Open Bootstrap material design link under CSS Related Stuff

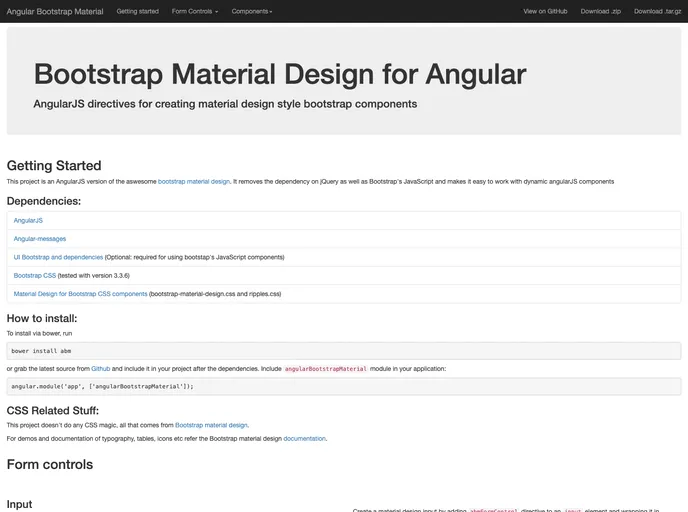coord(211,425)
